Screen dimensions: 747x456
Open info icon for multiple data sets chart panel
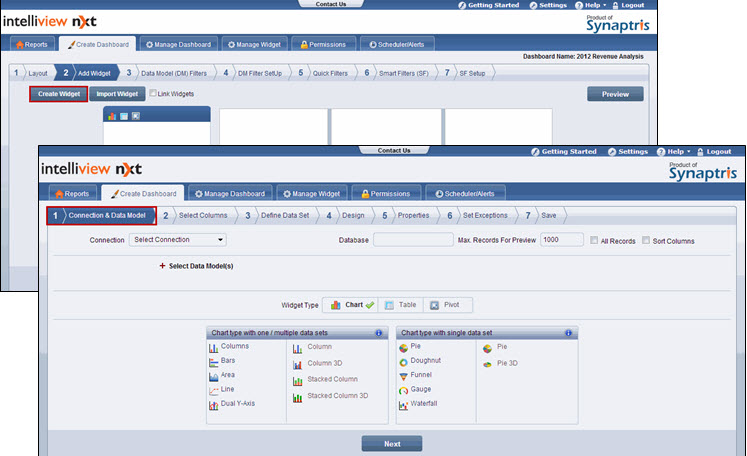pyautogui.click(x=379, y=333)
